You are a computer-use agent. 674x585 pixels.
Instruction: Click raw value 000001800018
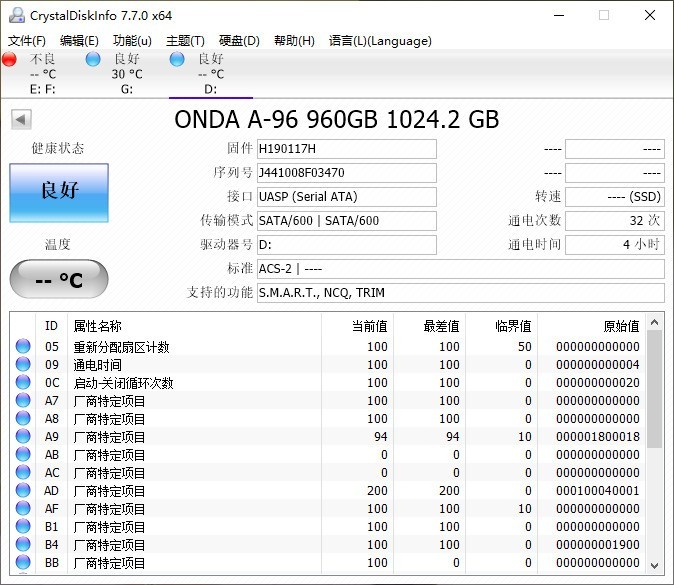pos(597,437)
